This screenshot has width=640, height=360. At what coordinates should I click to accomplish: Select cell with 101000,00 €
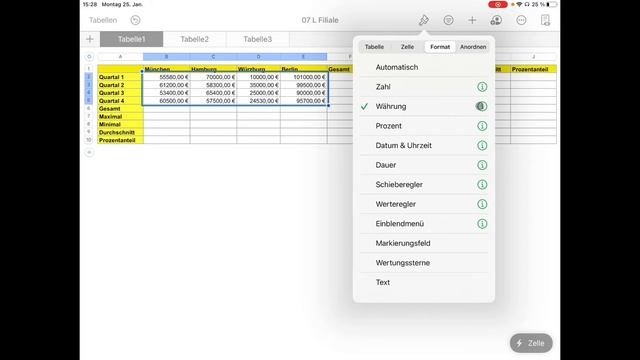click(304, 77)
